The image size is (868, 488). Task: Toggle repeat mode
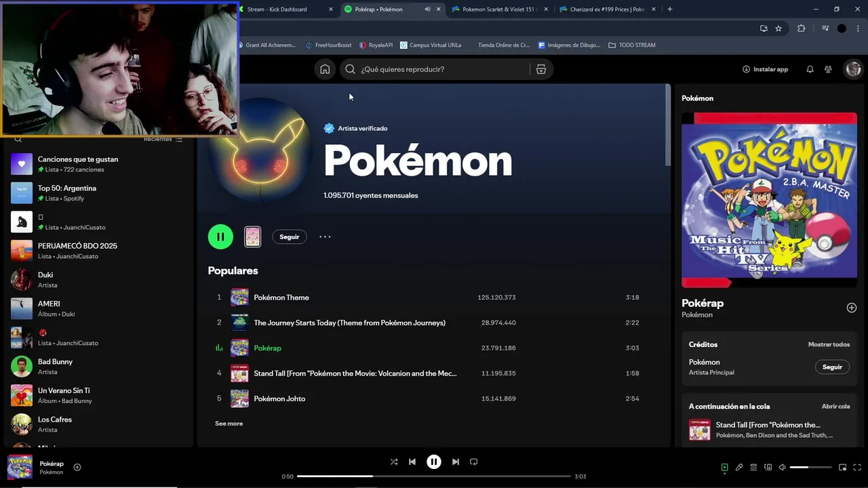(x=474, y=462)
